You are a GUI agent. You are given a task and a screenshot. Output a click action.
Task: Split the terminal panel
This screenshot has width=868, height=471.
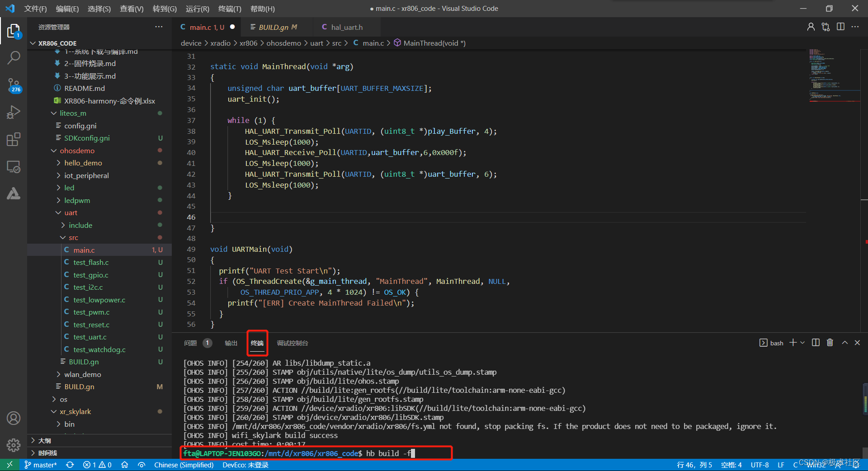click(x=816, y=343)
